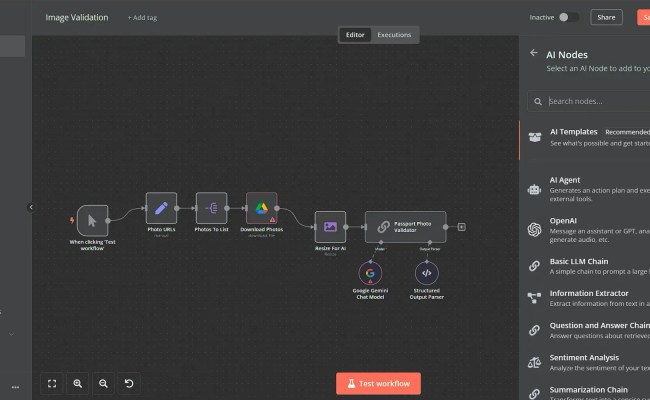Image resolution: width=650 pixels, height=400 pixels.
Task: Choose the Sentiment Analysis entry
Action: (x=585, y=362)
